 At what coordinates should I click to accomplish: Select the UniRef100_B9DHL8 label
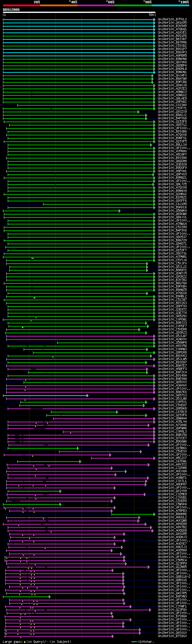pos(172,69)
